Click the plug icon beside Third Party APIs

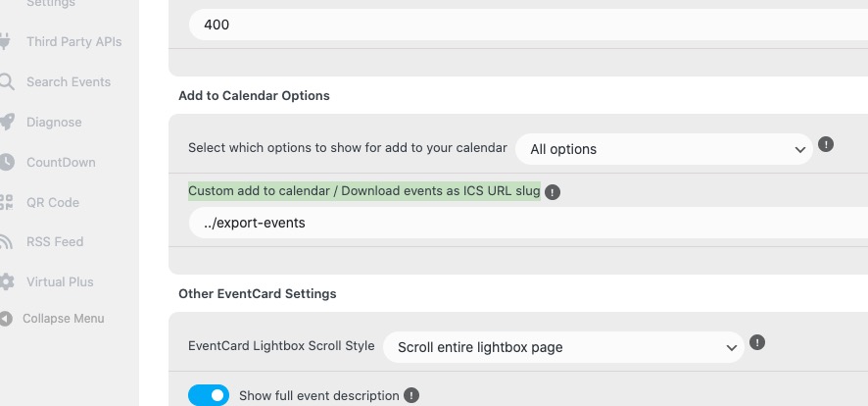5,41
